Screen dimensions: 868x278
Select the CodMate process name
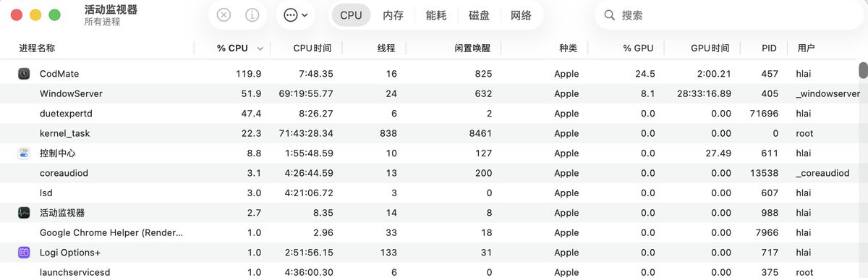(59, 74)
